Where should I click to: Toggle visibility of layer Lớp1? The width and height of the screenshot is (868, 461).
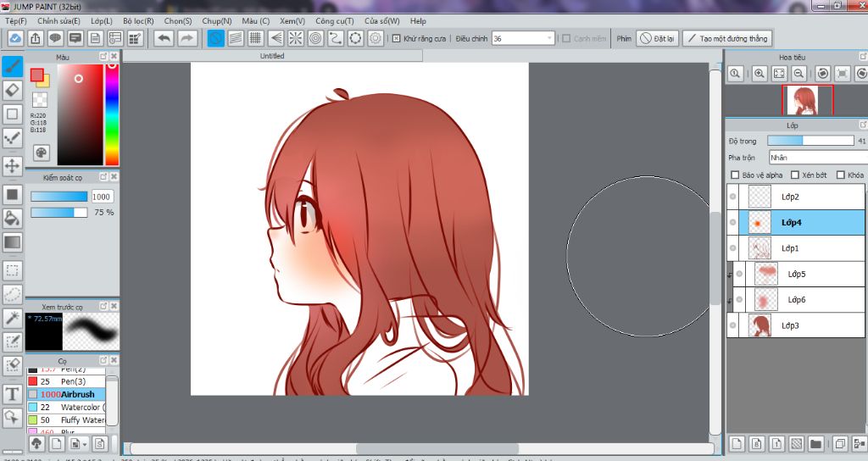click(x=733, y=248)
